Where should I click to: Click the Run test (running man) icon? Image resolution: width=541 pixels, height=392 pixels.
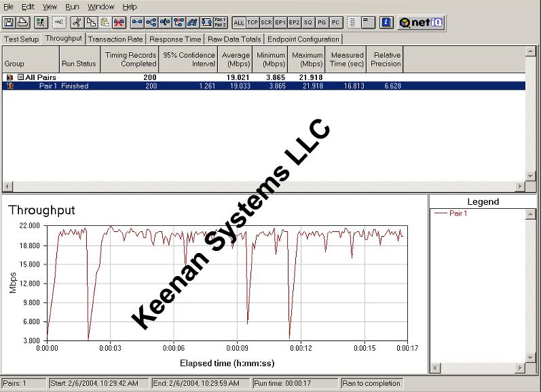click(x=41, y=23)
